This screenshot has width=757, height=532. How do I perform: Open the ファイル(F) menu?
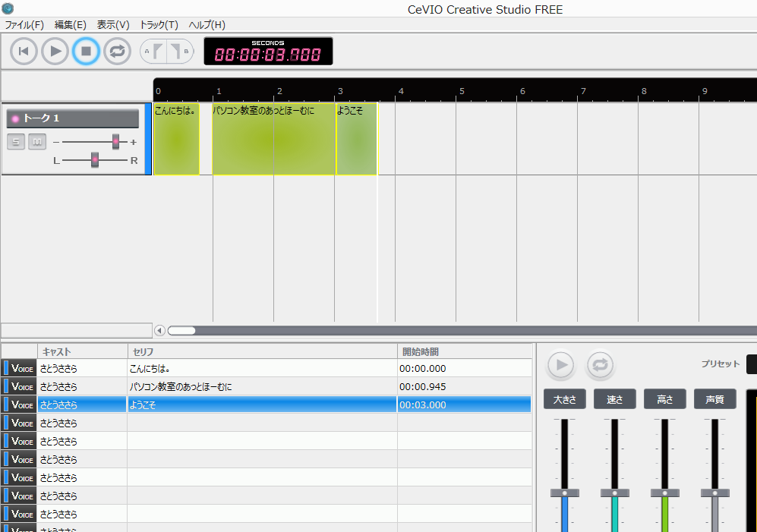pyautogui.click(x=24, y=25)
